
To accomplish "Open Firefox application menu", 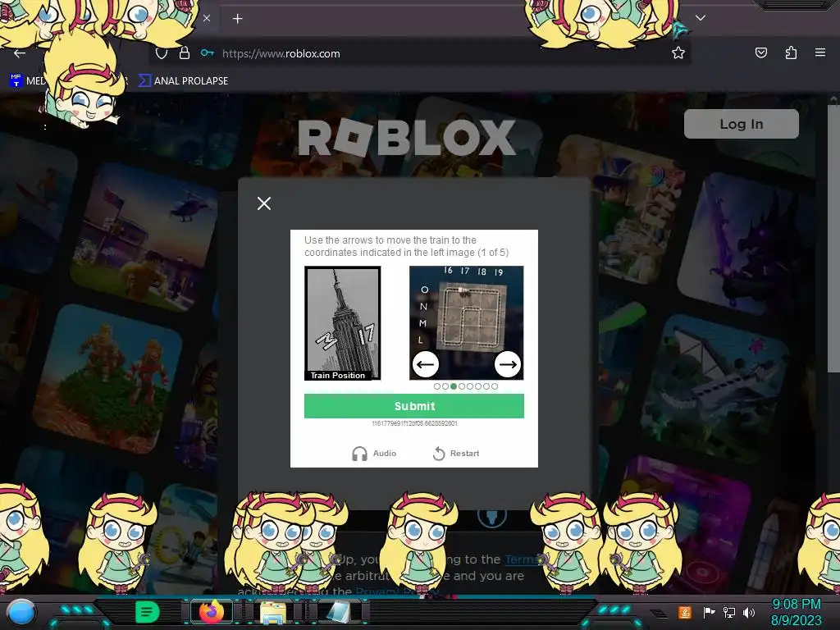I will 820,52.
